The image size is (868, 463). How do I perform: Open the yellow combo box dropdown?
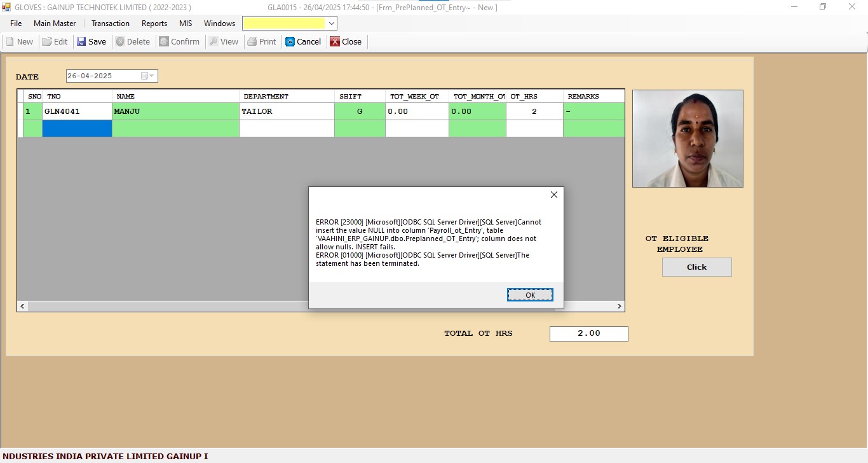[330, 24]
